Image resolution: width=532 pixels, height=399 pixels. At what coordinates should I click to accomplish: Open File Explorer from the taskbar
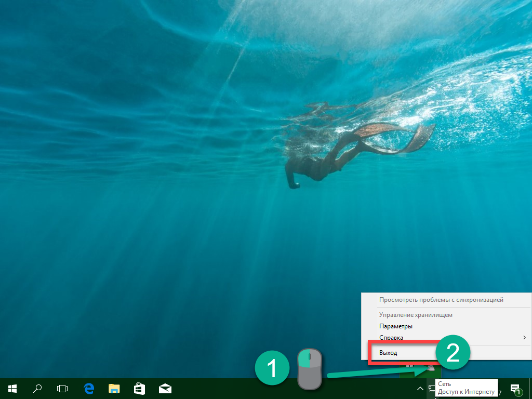114,388
